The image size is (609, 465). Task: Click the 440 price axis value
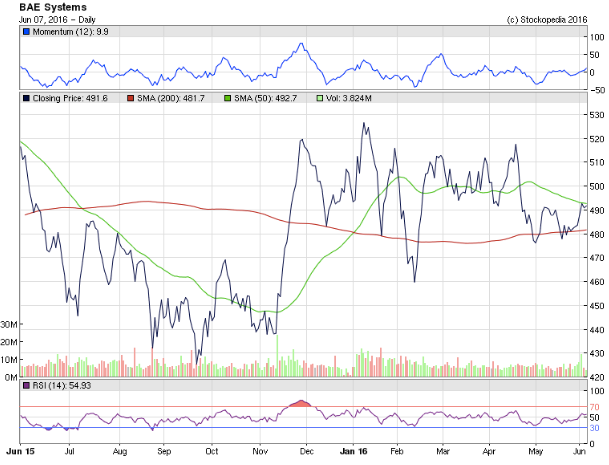click(597, 329)
